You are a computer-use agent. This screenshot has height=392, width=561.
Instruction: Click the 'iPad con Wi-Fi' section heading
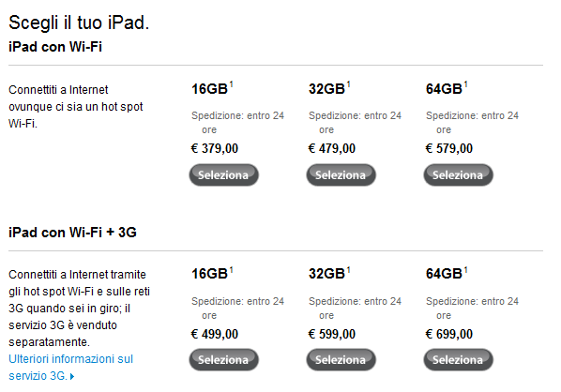55,47
